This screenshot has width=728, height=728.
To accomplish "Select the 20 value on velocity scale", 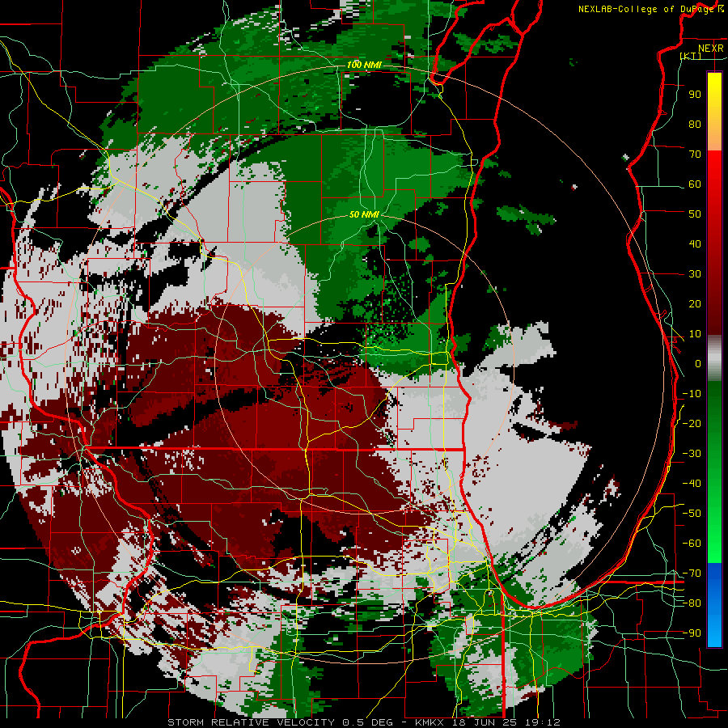I will pos(695,303).
